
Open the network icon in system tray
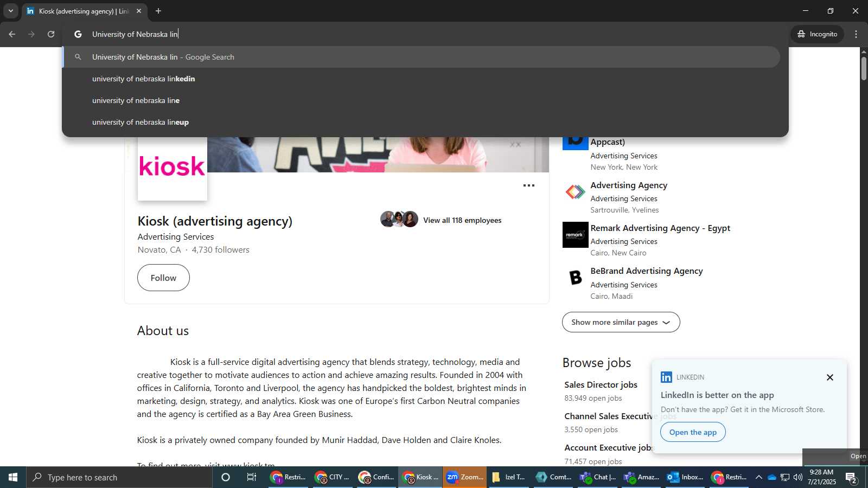coord(784,477)
